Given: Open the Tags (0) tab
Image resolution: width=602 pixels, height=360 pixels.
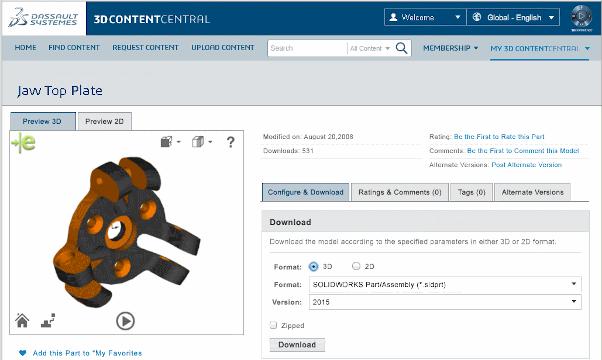Looking at the screenshot, I should click(x=471, y=192).
